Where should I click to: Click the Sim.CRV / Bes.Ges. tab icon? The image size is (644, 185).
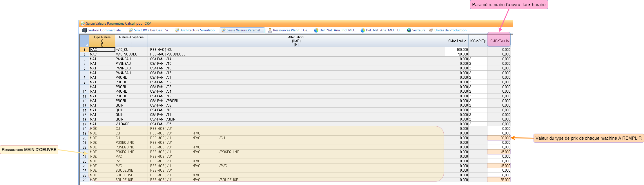point(131,30)
